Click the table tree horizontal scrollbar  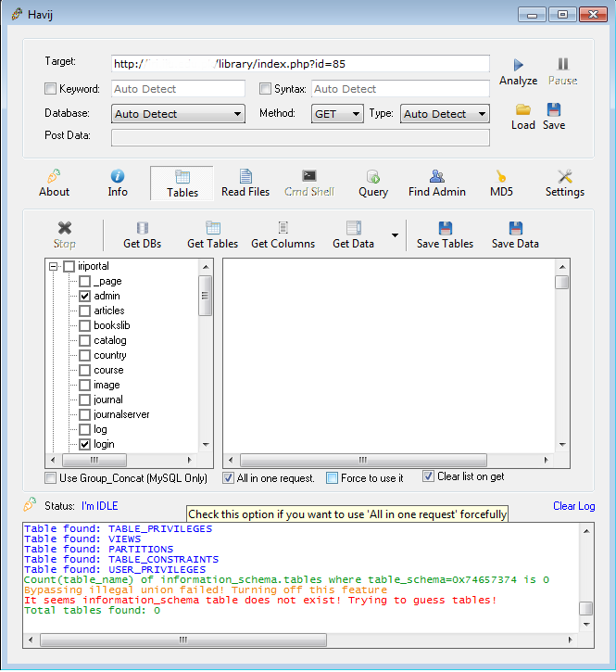click(120, 460)
